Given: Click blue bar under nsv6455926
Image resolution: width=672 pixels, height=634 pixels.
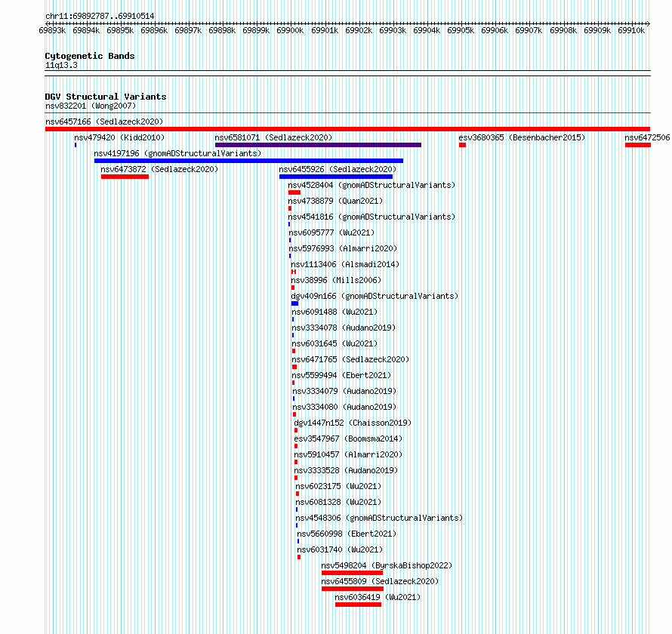Looking at the screenshot, I should [x=336, y=177].
